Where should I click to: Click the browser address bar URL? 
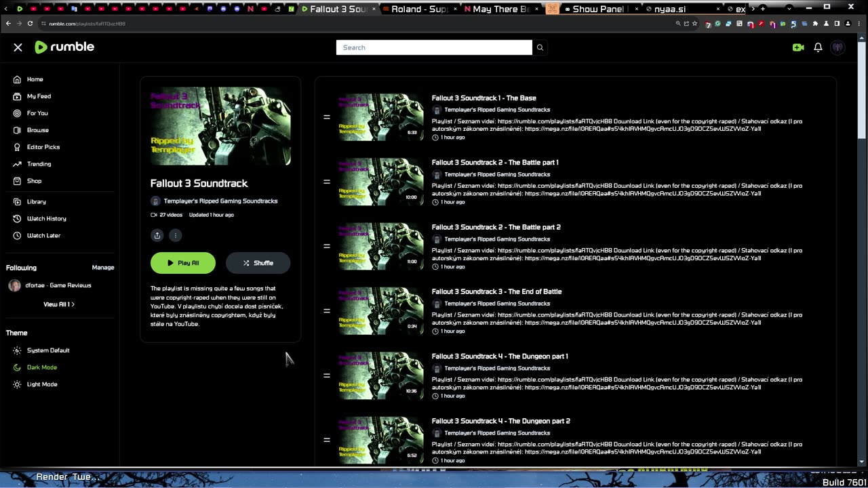87,24
